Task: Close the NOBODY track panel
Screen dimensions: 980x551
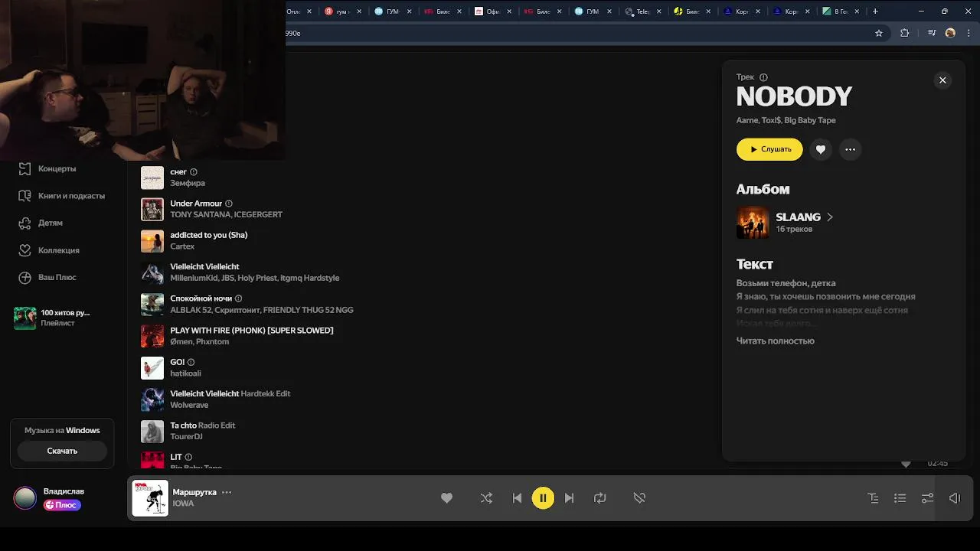Action: pos(942,80)
